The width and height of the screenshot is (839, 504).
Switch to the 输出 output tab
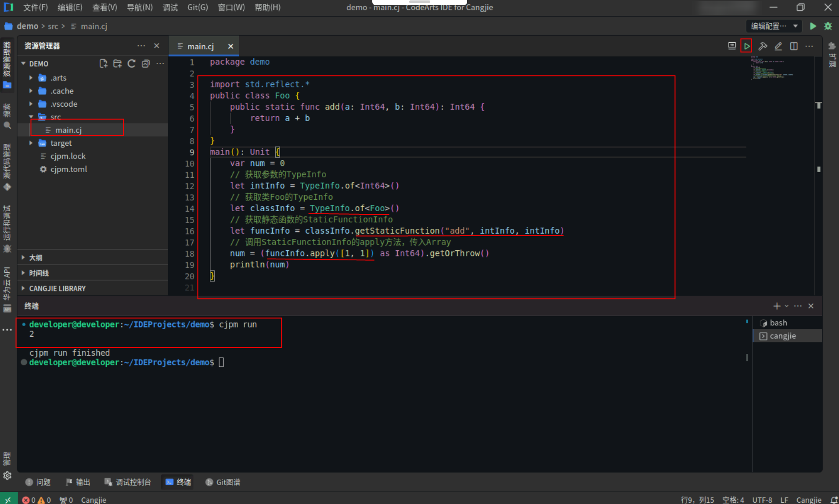(x=78, y=482)
